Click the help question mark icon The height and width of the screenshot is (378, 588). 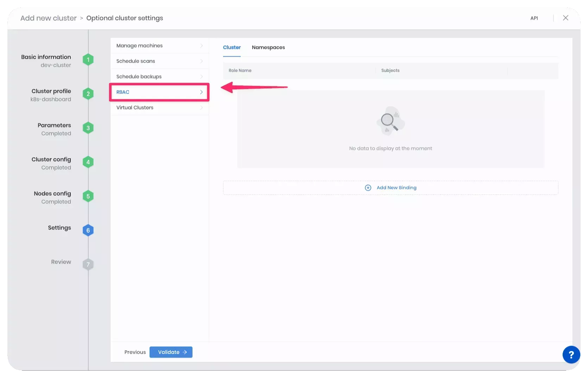[571, 355]
